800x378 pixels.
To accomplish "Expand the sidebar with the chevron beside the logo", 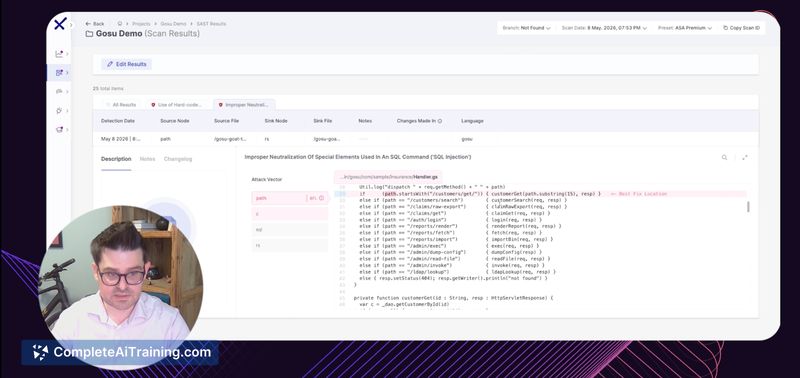I will pyautogui.click(x=71, y=24).
